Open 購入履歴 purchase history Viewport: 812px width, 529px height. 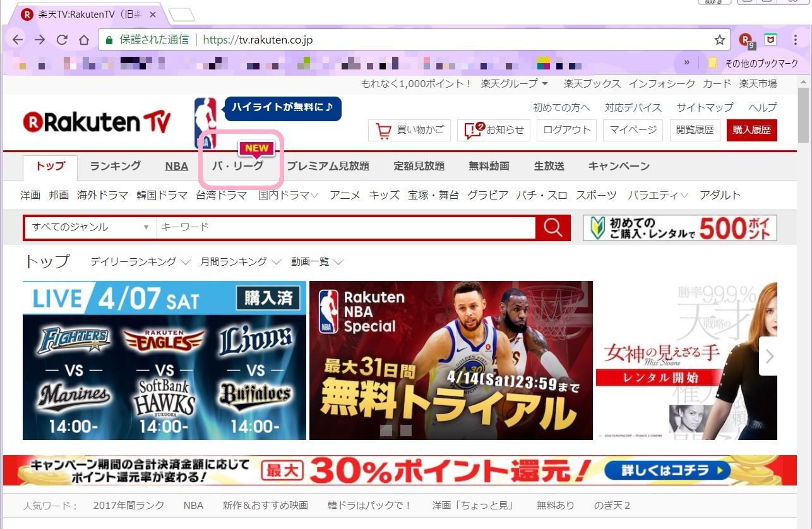coord(752,130)
